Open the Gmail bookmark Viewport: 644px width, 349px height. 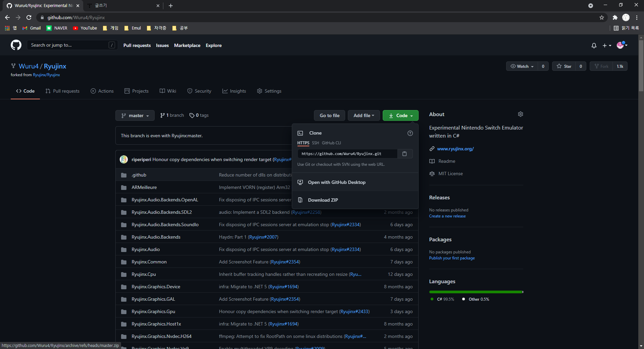point(32,28)
